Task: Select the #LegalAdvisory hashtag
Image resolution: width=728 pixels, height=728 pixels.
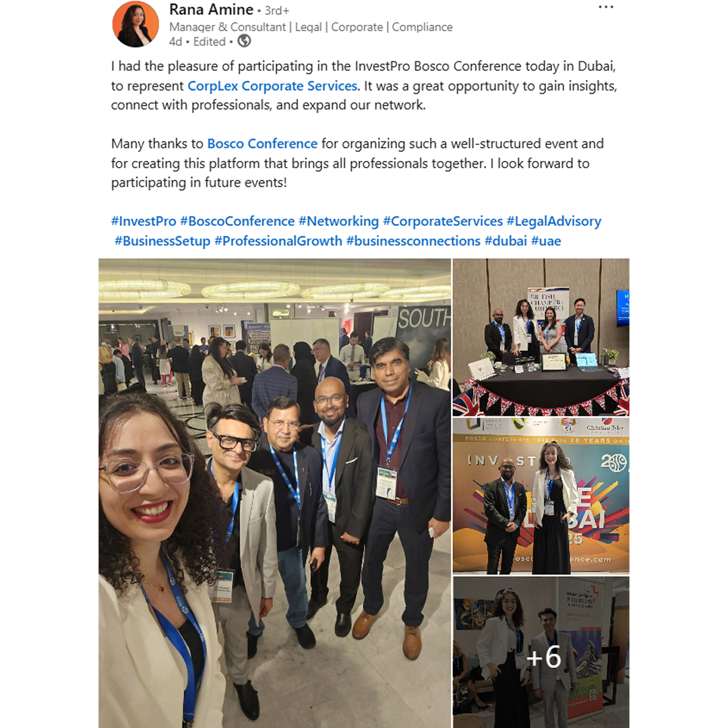Action: 553,221
